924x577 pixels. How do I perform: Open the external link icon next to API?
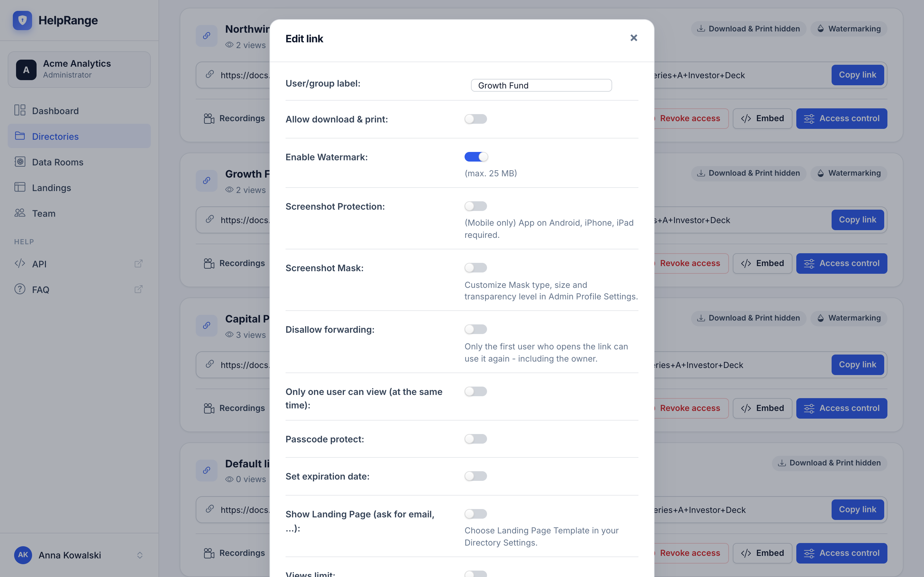139,264
